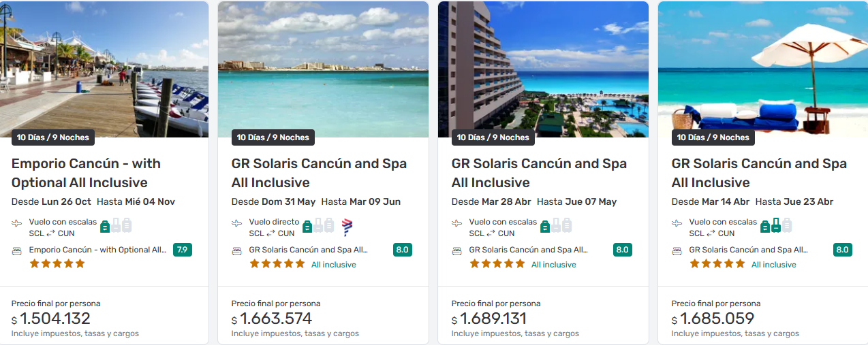Click the airplane icon on Emporio Cancún card
This screenshot has height=345, width=868.
17,223
